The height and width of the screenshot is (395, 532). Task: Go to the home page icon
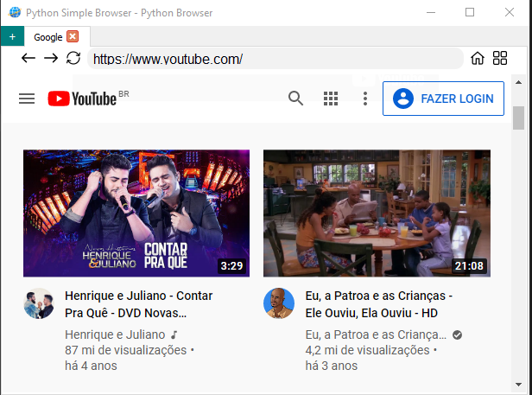point(478,58)
